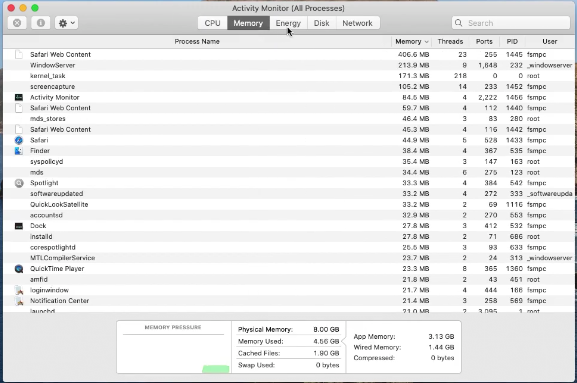Click the Dock process icon
577x383 pixels.
click(19, 226)
